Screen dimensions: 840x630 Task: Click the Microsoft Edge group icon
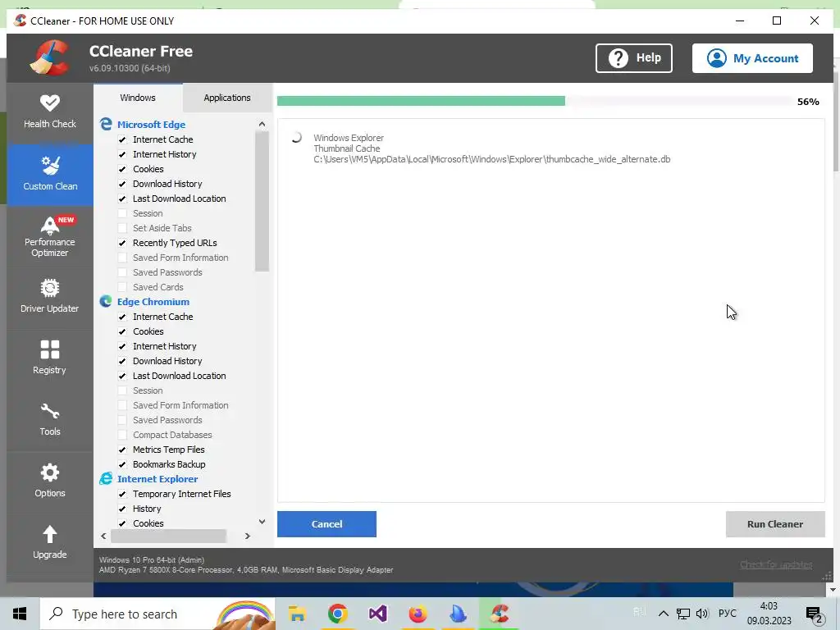point(106,125)
